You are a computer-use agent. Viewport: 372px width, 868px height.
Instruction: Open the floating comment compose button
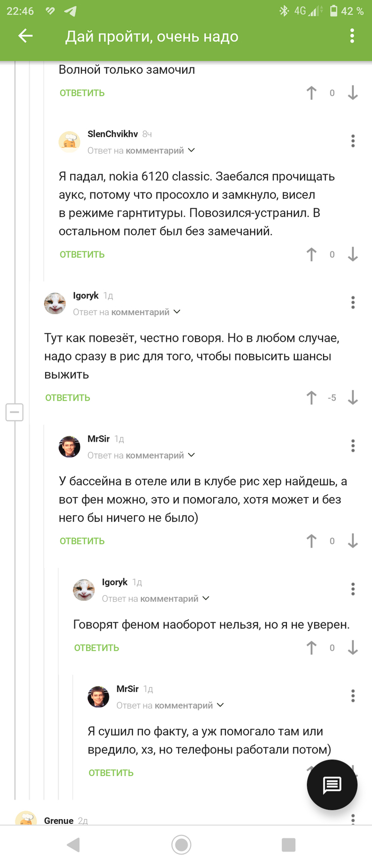tap(332, 785)
